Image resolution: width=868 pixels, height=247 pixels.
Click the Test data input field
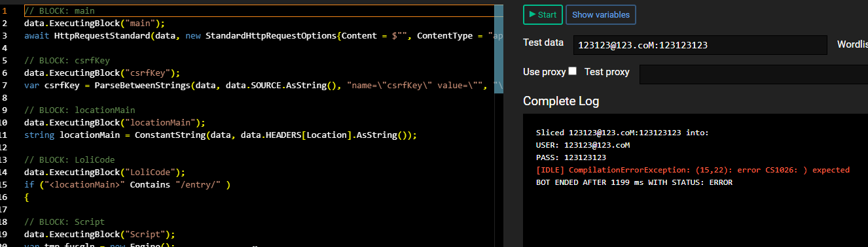[x=700, y=45]
